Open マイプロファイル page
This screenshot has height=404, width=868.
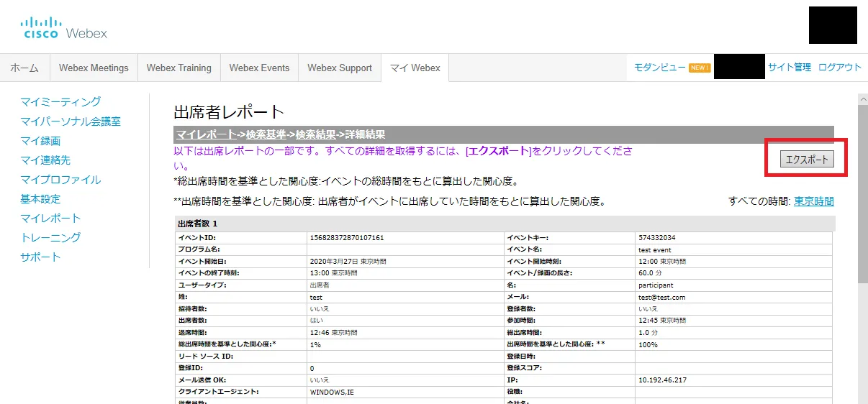60,180
